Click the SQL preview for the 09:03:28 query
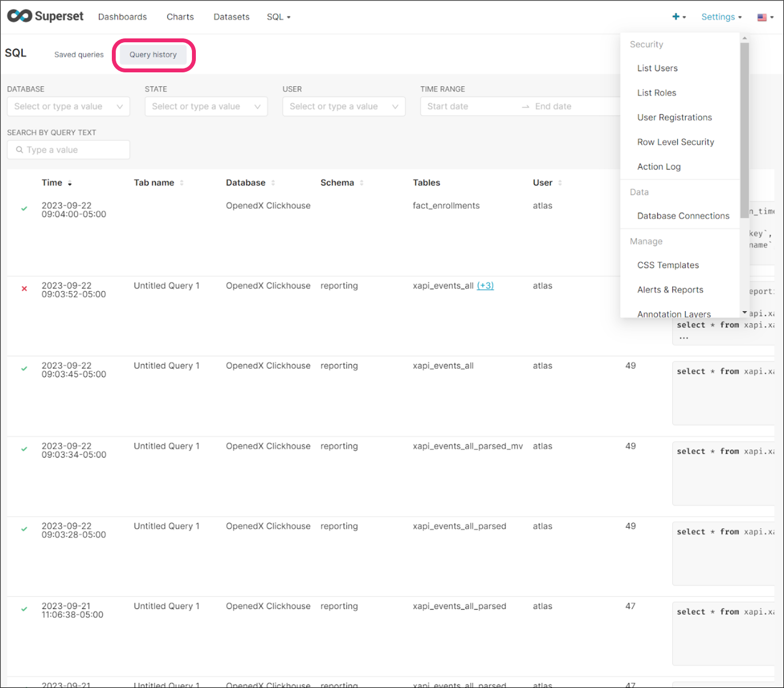The width and height of the screenshot is (784, 688). coord(723,553)
